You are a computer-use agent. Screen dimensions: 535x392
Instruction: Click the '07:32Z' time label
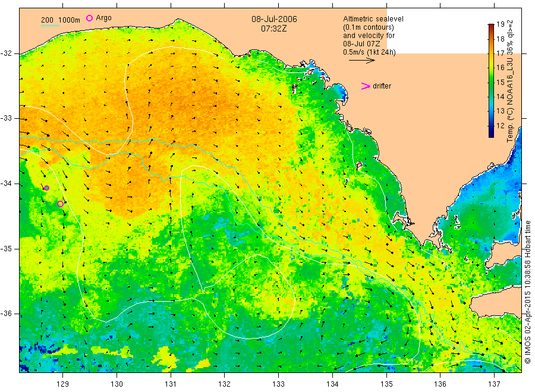(273, 29)
